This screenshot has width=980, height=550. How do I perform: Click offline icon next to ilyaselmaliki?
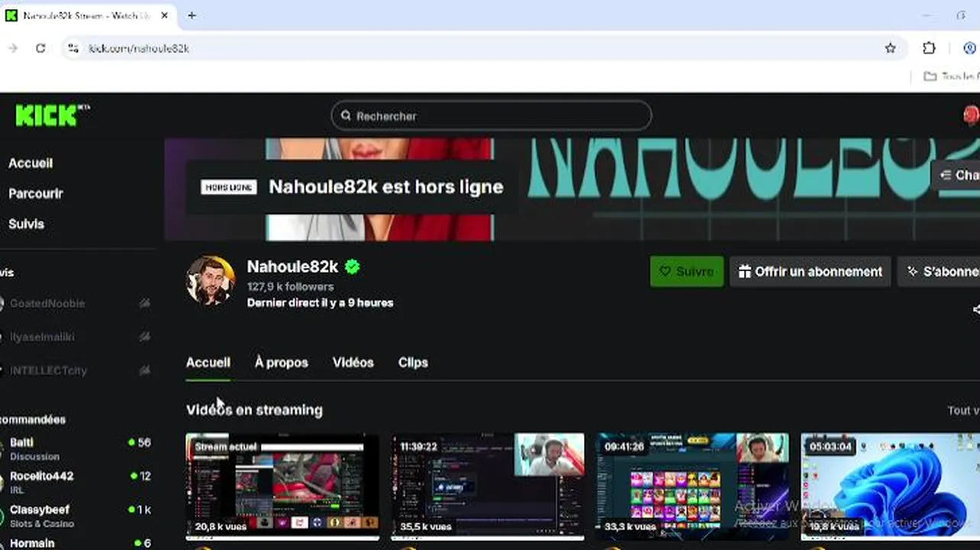(x=144, y=337)
